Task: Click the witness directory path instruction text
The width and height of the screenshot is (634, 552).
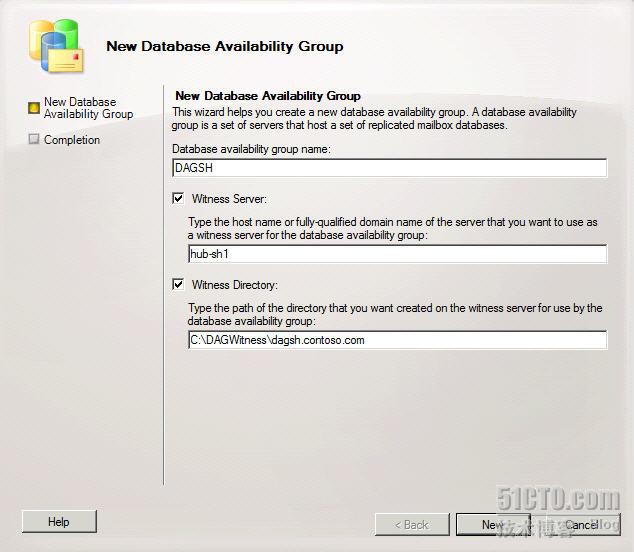Action: [x=395, y=315]
